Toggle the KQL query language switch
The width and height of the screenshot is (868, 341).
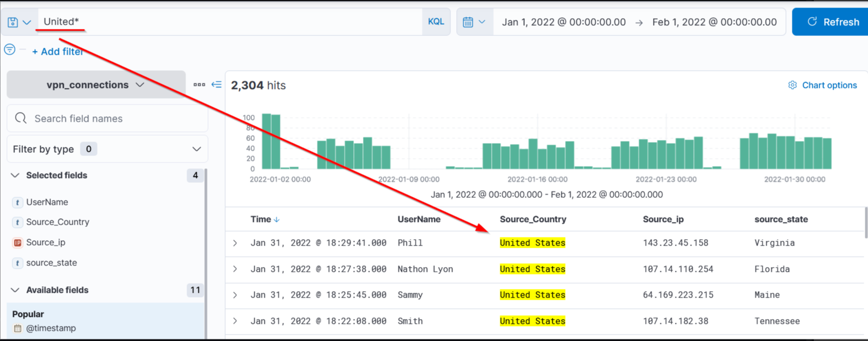click(x=436, y=22)
